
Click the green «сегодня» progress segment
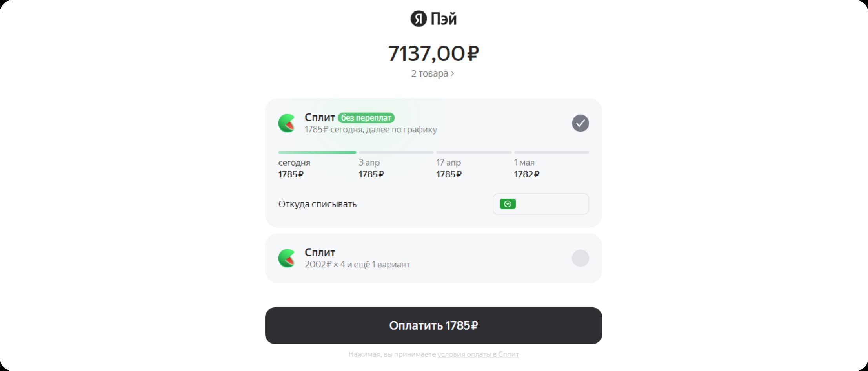tap(317, 152)
